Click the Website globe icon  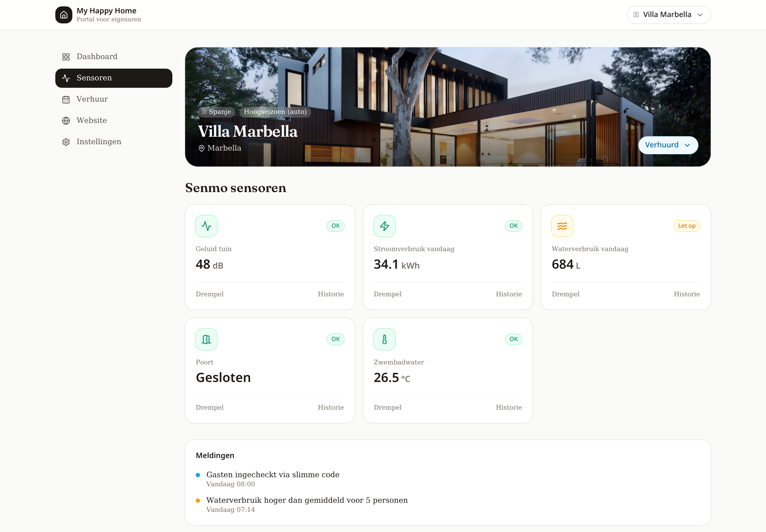pos(66,121)
